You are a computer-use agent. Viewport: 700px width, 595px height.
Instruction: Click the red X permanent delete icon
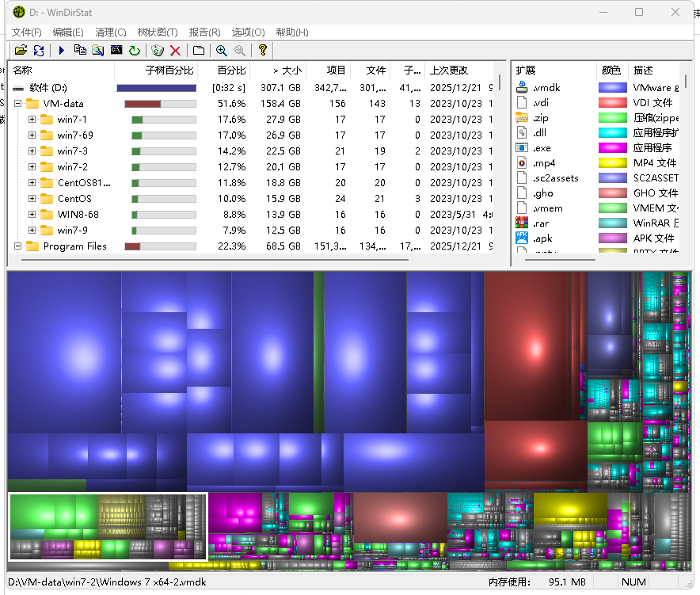176,51
